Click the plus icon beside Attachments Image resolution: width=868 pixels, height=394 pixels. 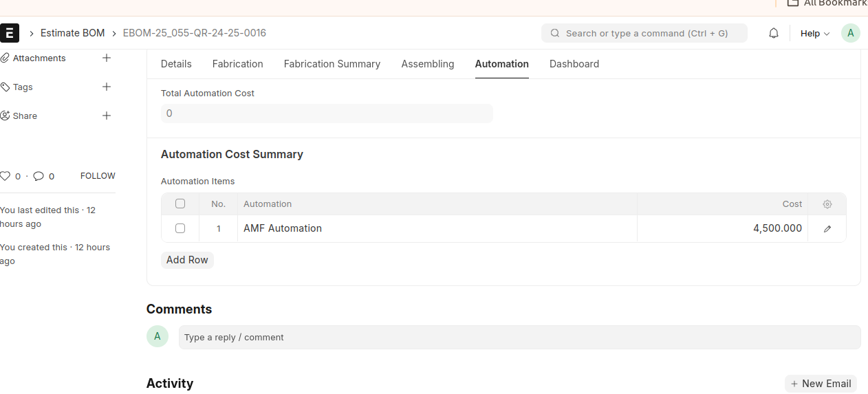click(107, 58)
